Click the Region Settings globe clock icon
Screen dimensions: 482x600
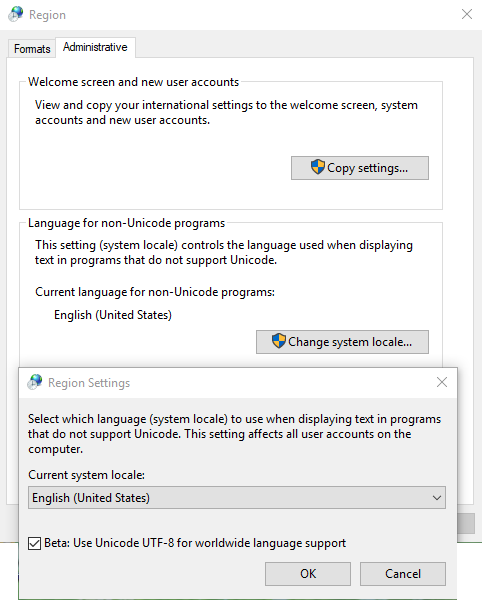pos(35,382)
